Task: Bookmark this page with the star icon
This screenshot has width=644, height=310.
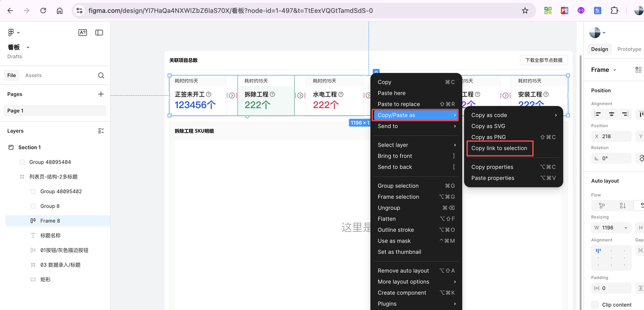Action: (x=525, y=11)
